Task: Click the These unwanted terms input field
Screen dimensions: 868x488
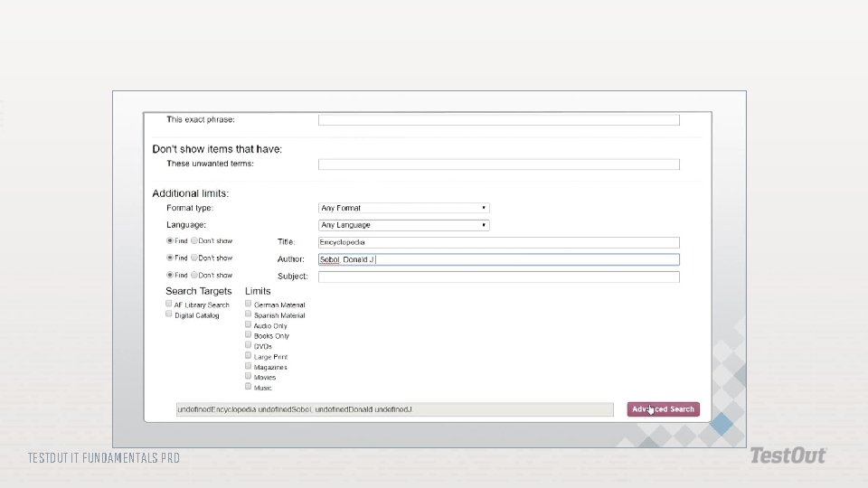Action: point(499,164)
